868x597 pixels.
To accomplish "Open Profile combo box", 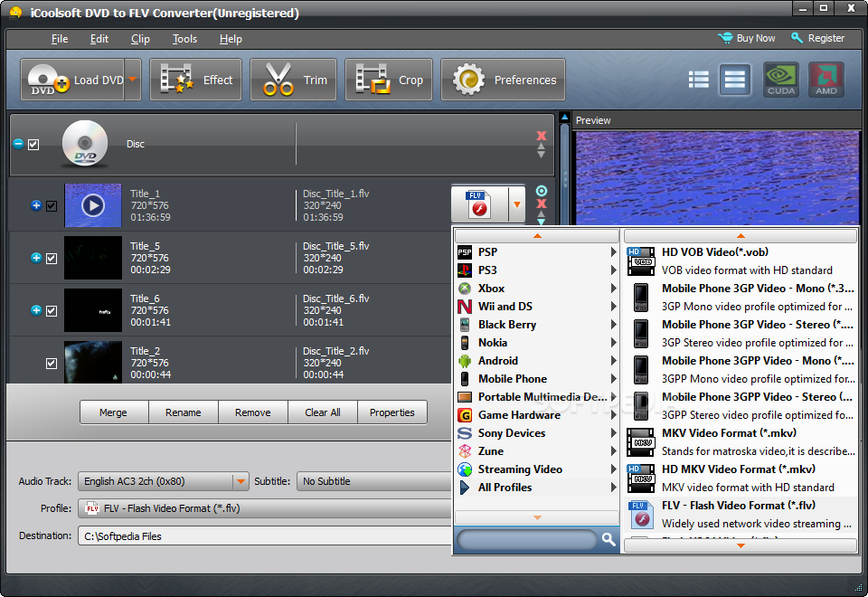I will (266, 508).
